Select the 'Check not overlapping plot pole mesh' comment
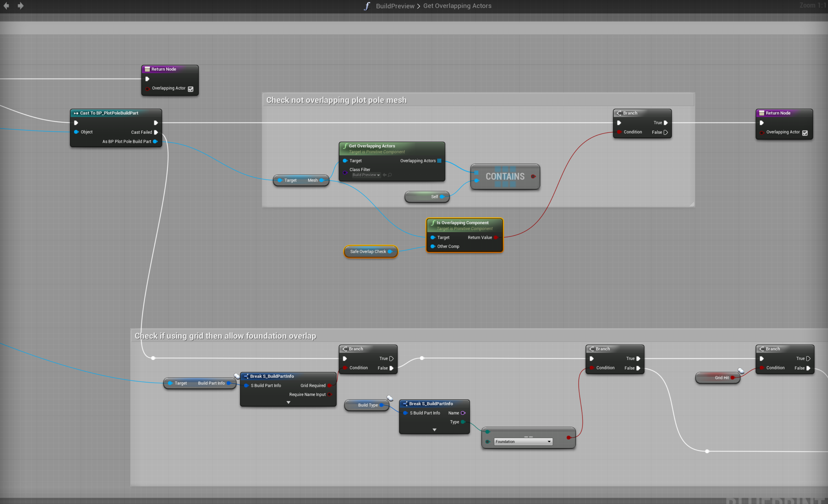Screen dimensions: 828x504 tap(336, 100)
